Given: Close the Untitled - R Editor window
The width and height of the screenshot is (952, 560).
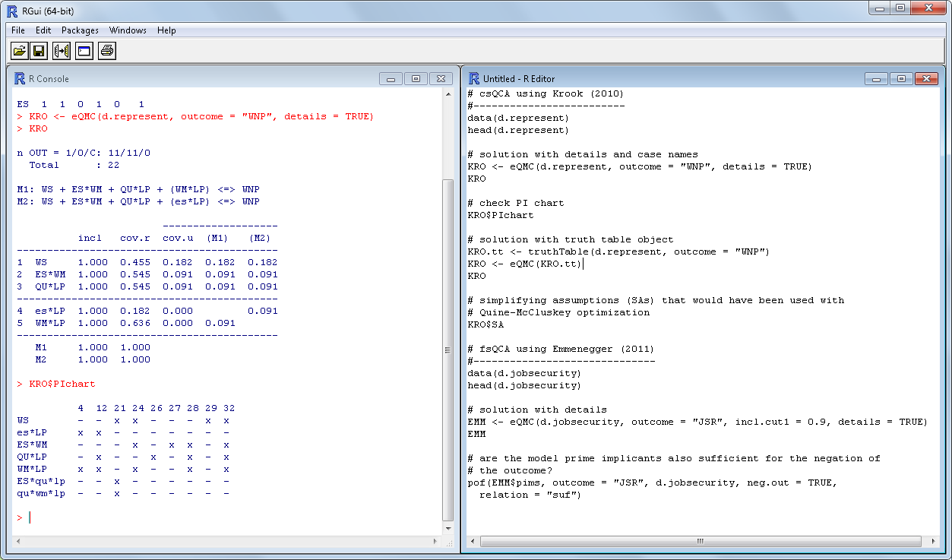Looking at the screenshot, I should pyautogui.click(x=925, y=79).
